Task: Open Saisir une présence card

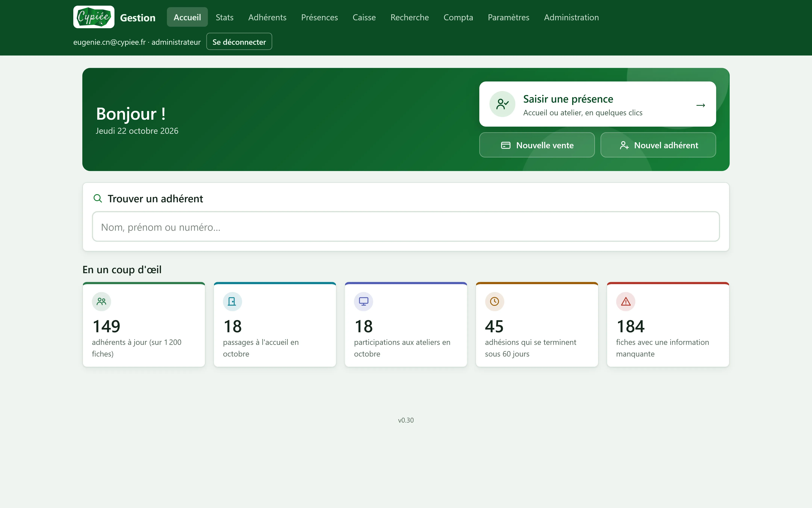Action: coord(597,104)
